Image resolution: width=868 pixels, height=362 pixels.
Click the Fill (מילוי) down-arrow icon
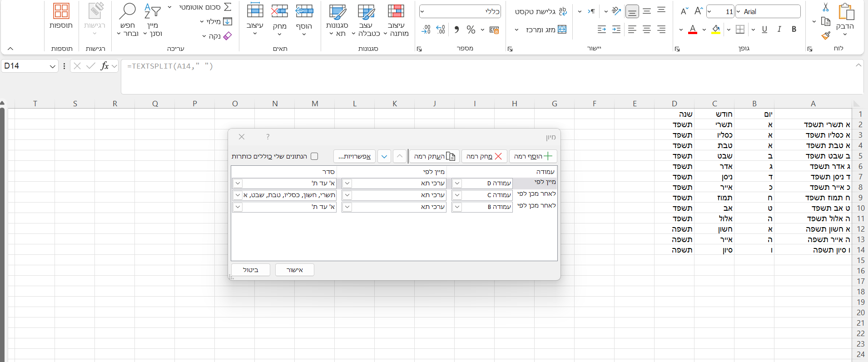pos(228,21)
